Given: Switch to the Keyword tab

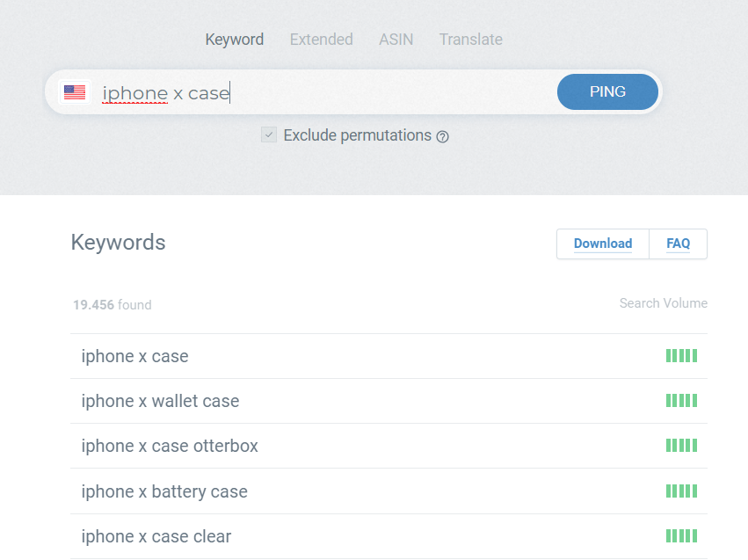Looking at the screenshot, I should pos(234,40).
